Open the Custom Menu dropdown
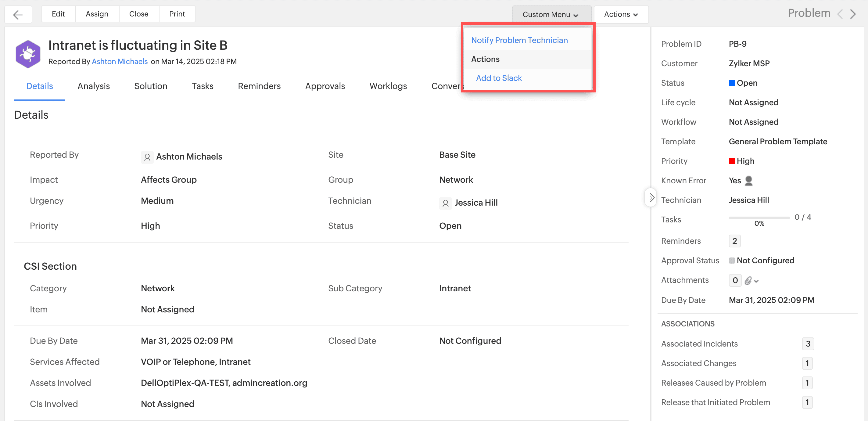Viewport: 868px width, 421px height. pos(550,15)
